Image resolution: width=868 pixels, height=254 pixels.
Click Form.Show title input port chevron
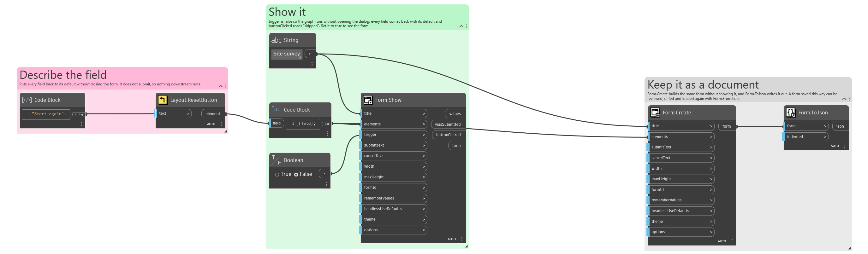coord(424,114)
